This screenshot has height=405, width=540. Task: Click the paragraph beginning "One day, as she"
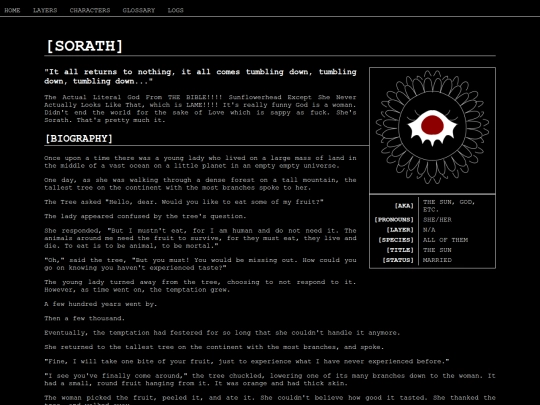coord(200,184)
